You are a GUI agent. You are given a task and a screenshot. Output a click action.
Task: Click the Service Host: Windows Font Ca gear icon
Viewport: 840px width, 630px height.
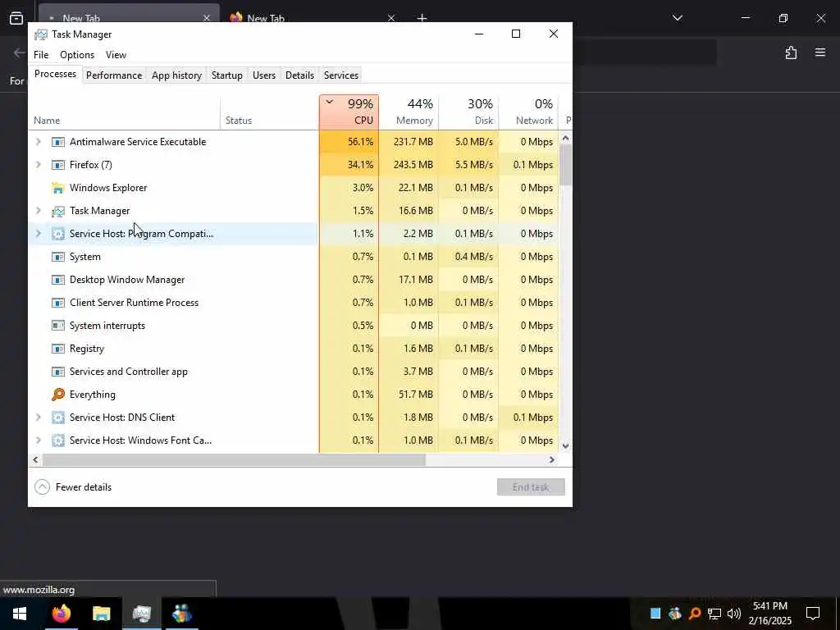coord(58,441)
